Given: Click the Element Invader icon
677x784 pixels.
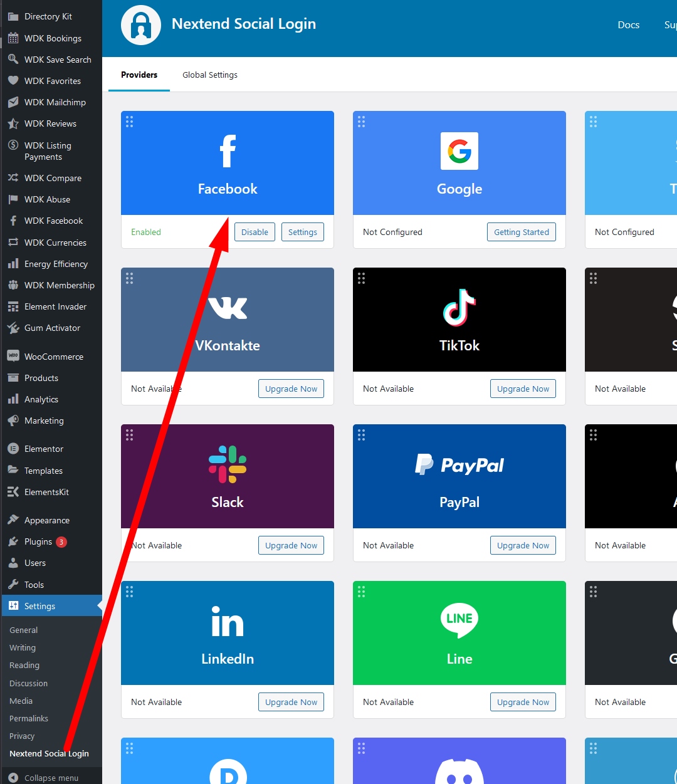Looking at the screenshot, I should tap(13, 306).
